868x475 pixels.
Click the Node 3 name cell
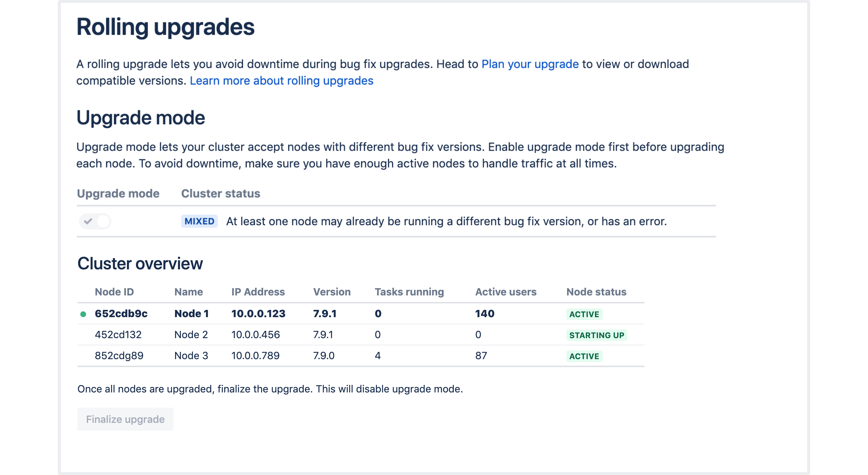[191, 356]
